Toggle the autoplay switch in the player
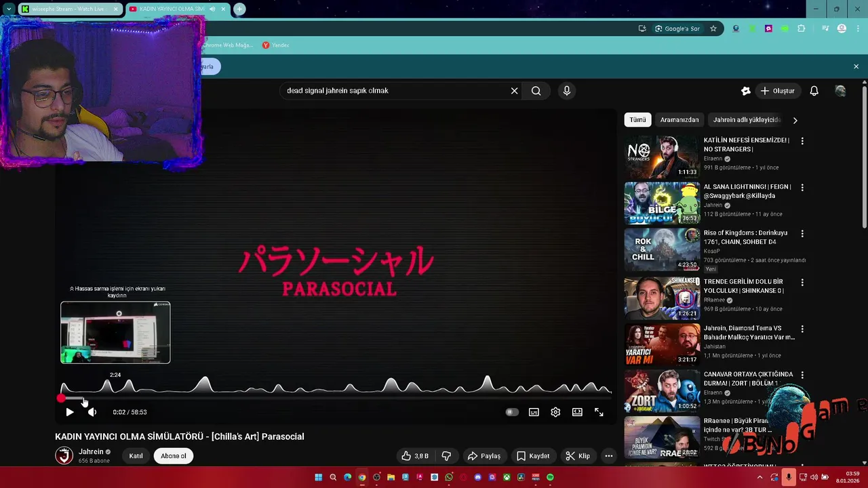The height and width of the screenshot is (488, 868). click(x=512, y=412)
